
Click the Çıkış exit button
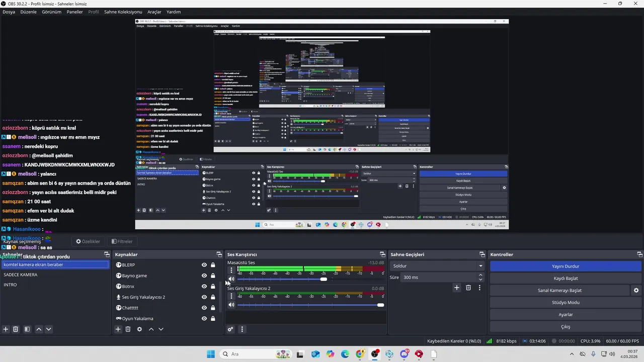click(x=566, y=327)
